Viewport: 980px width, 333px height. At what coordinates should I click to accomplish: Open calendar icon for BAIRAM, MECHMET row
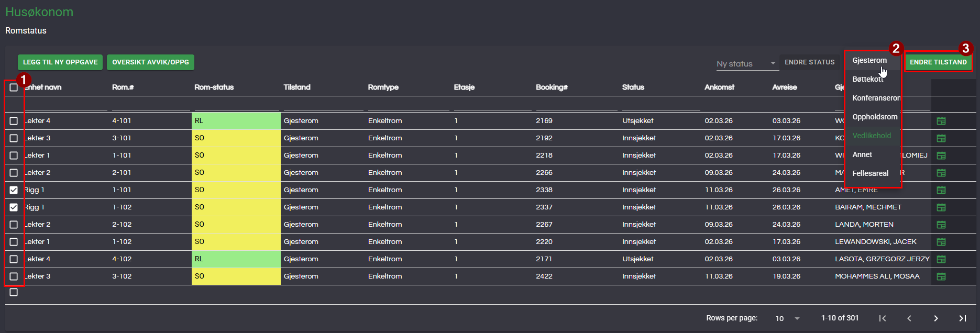point(941,207)
